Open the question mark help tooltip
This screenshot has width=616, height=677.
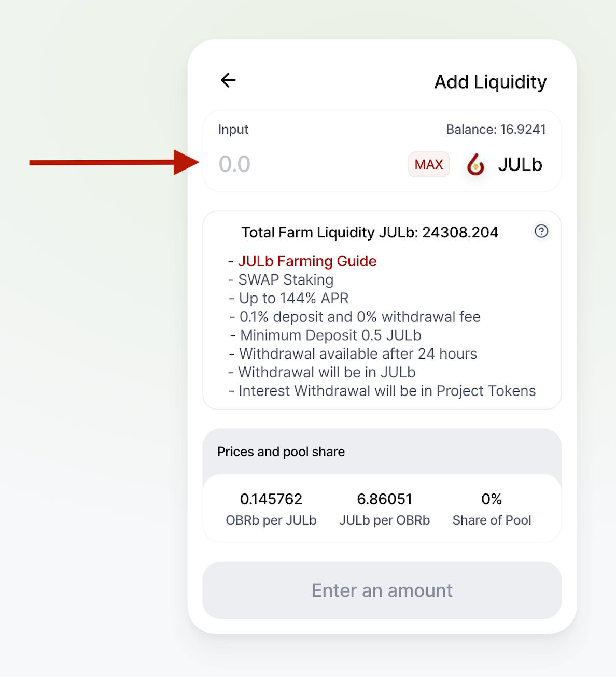(541, 231)
